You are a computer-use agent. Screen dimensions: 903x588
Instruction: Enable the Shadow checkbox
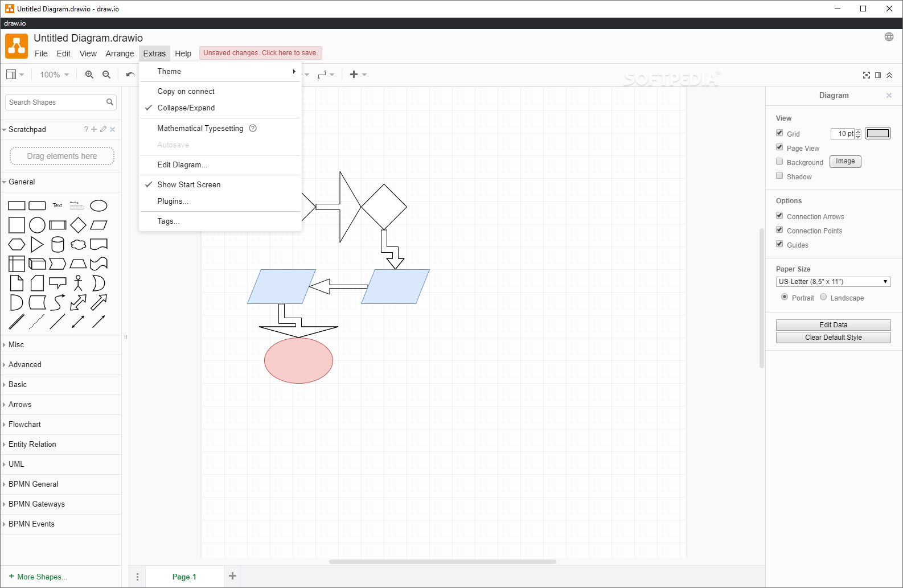tap(779, 176)
